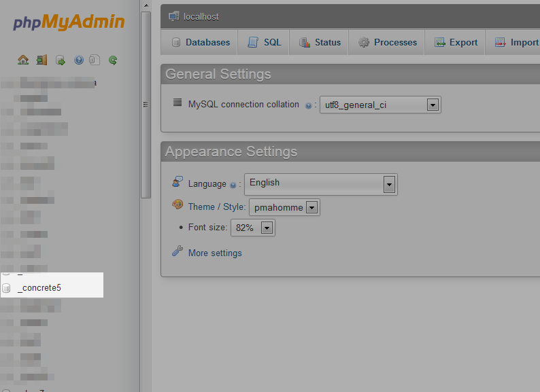
Task: Open the SQL tab
Action: coord(265,42)
